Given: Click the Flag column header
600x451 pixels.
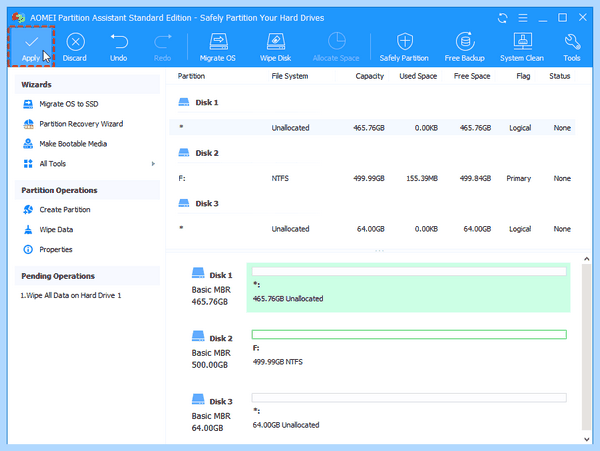Looking at the screenshot, I should point(523,76).
